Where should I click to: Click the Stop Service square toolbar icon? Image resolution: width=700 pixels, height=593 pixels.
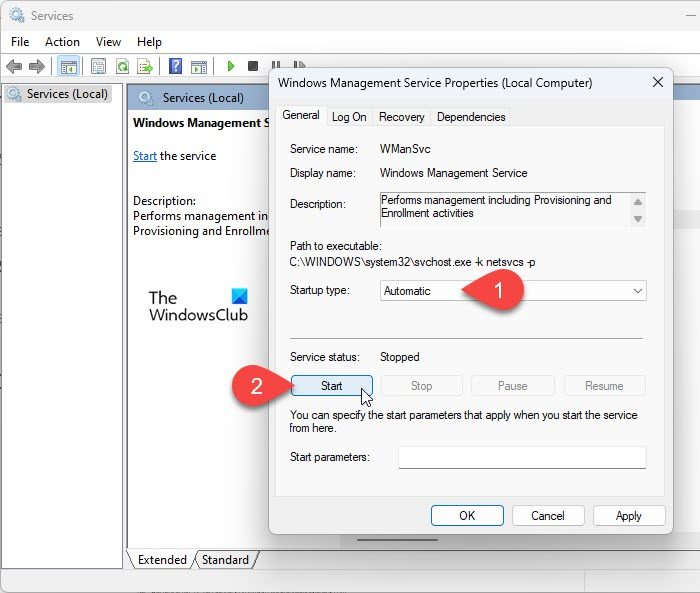coord(253,66)
